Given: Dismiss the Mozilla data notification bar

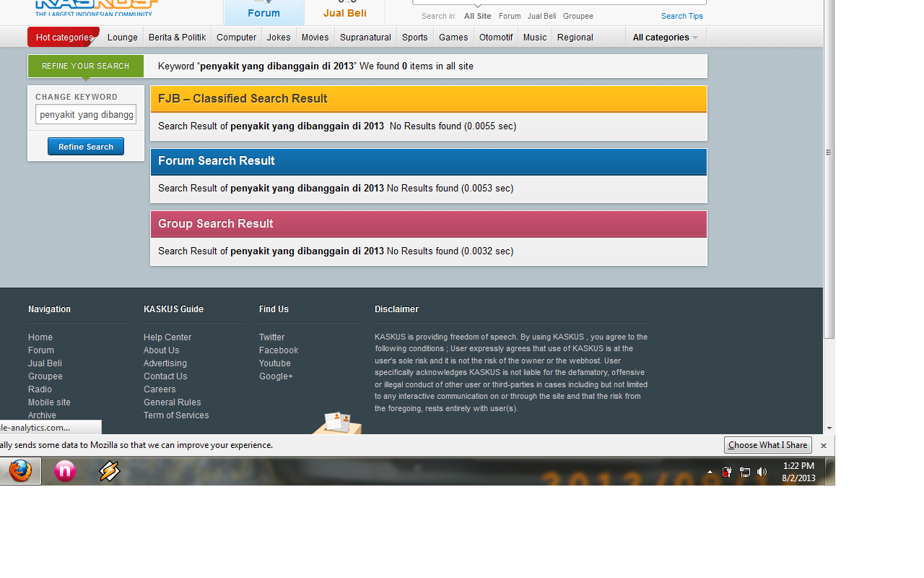Looking at the screenshot, I should click(x=824, y=446).
